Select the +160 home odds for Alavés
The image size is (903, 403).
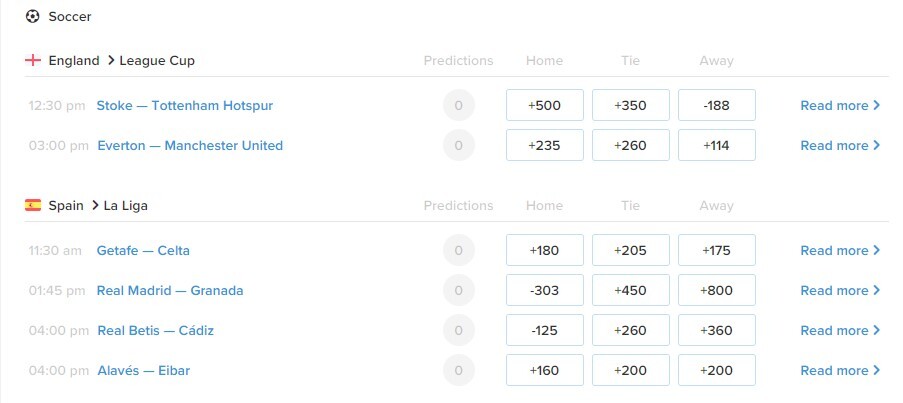click(x=545, y=370)
